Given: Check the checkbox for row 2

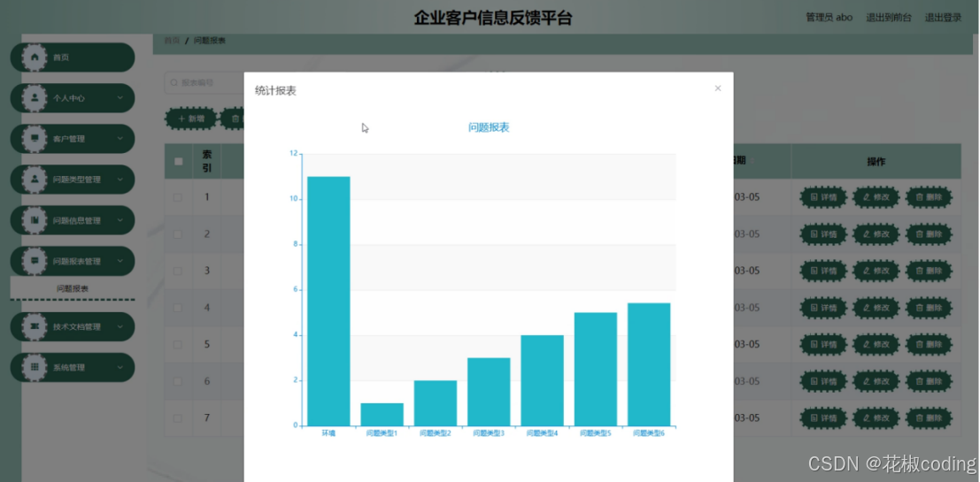Looking at the screenshot, I should pyautogui.click(x=178, y=234).
